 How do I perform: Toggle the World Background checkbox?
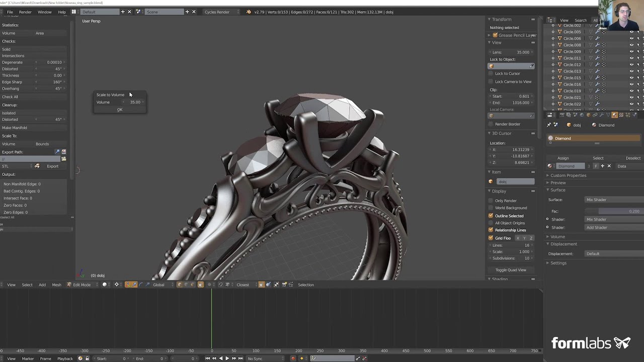(491, 208)
